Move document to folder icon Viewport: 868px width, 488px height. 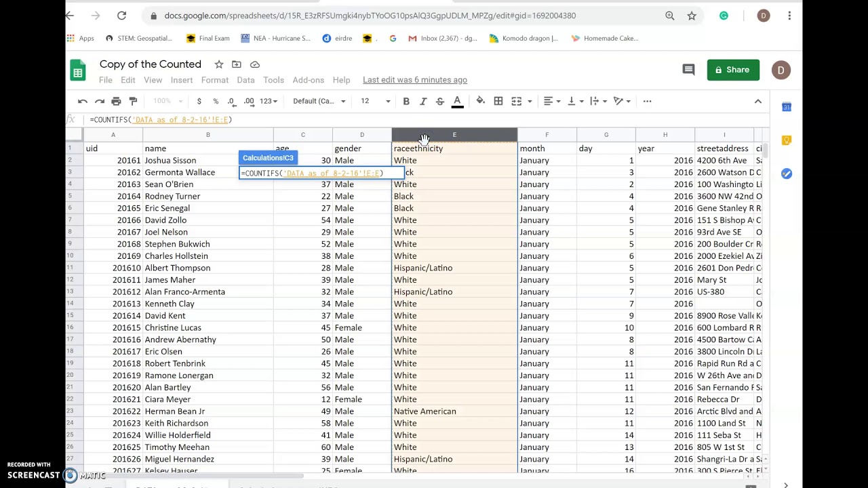[x=237, y=64]
